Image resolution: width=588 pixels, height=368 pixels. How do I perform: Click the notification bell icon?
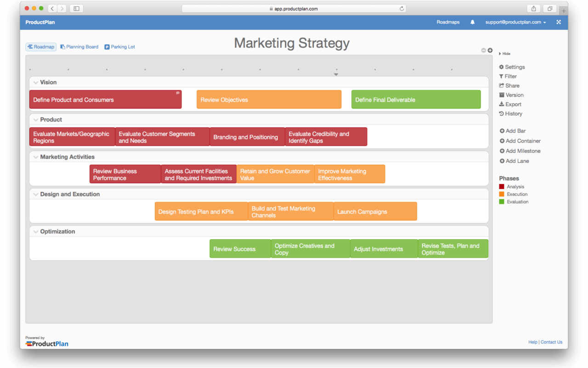472,22
